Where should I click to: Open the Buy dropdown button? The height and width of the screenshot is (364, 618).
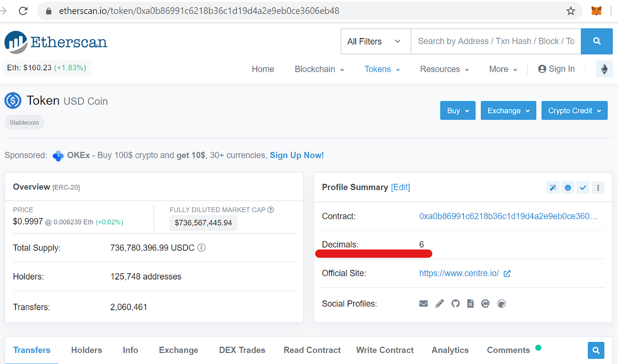point(458,110)
